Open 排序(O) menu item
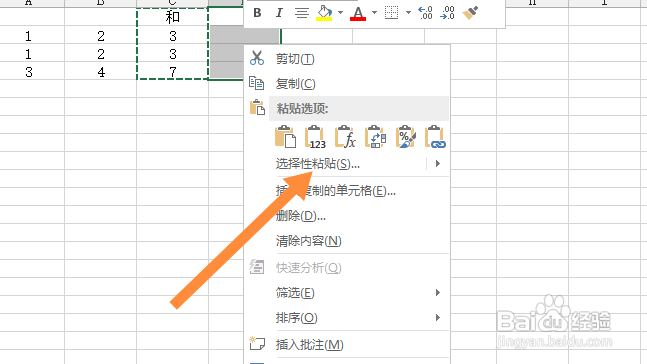Screen dimensions: 647x364 [x=297, y=318]
